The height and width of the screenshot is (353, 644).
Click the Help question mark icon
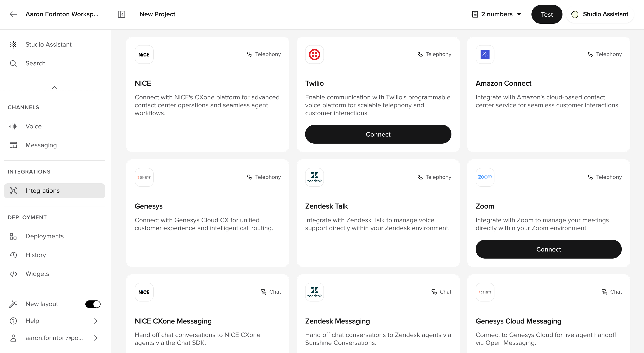[13, 321]
